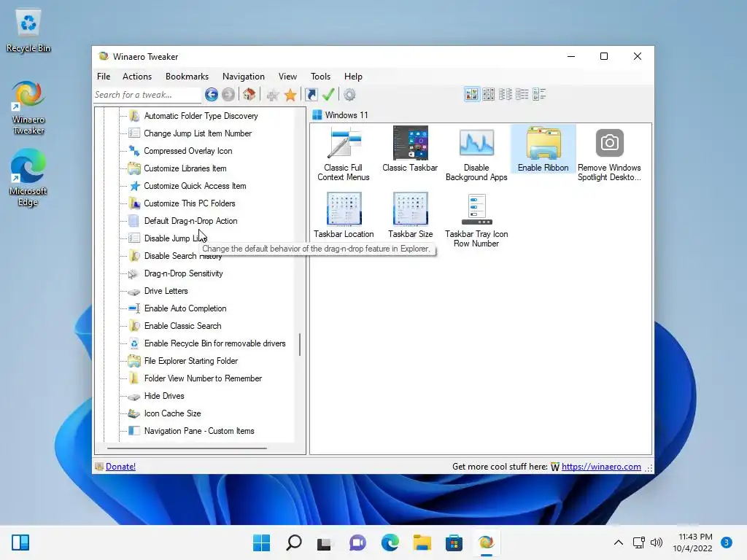Click the gray add bookmark star icon
The width and height of the screenshot is (747, 560).
pyautogui.click(x=273, y=96)
